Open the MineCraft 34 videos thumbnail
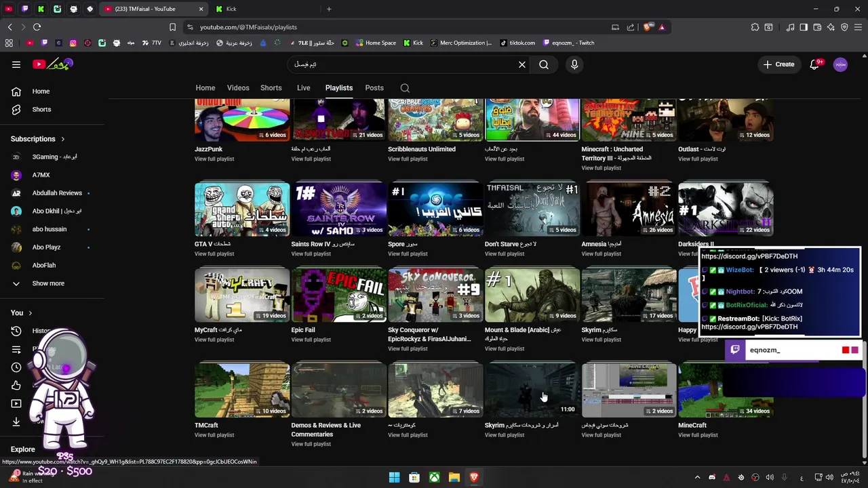The height and width of the screenshot is (488, 868). pos(726,390)
